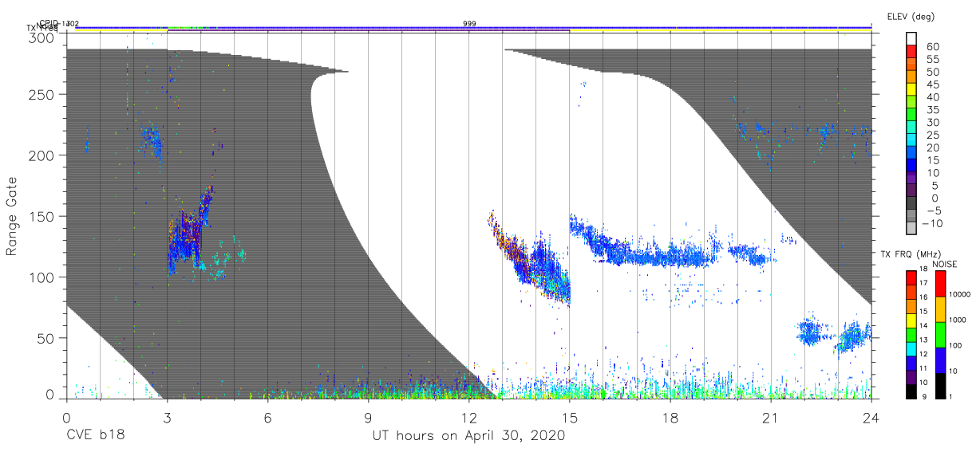Click the "Range Gate" y-axis label

click(x=13, y=217)
